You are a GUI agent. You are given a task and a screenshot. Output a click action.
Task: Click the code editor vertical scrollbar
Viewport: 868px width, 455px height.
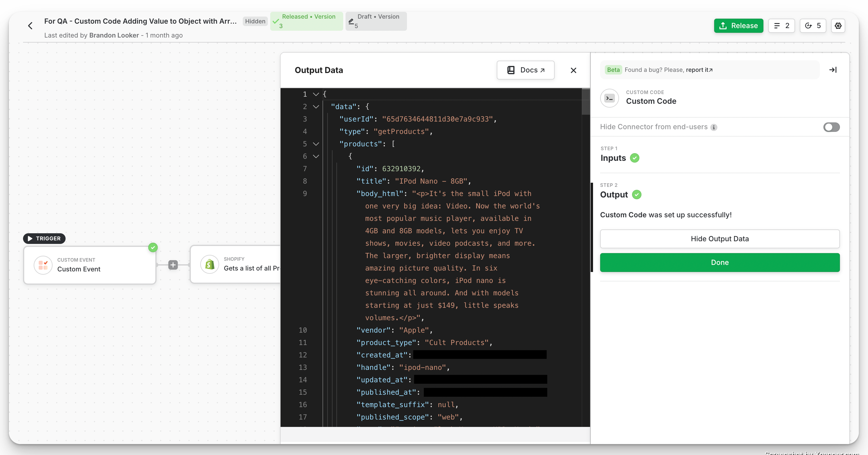pyautogui.click(x=586, y=102)
